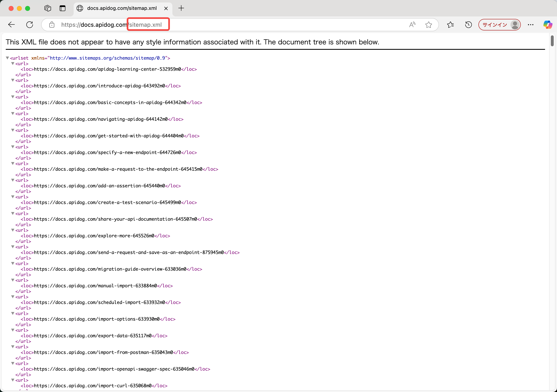Collapse the root urlset element
Viewport: 557px width, 392px height.
click(7, 58)
